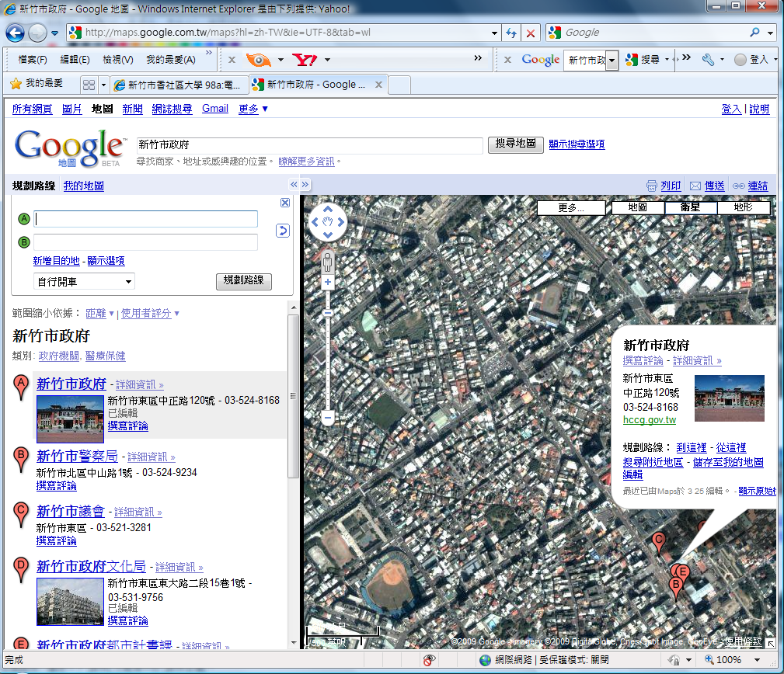Switch map view to 地圖 map

(x=637, y=207)
